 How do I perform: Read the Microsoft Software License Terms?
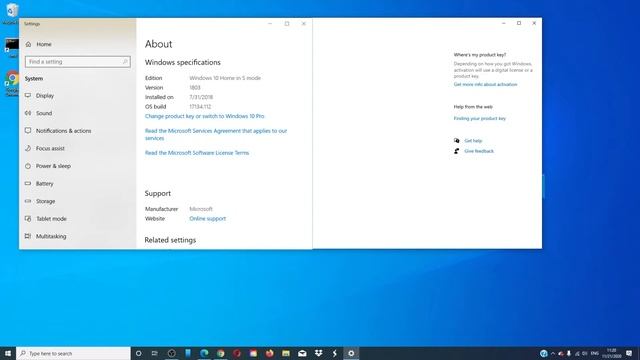click(197, 153)
